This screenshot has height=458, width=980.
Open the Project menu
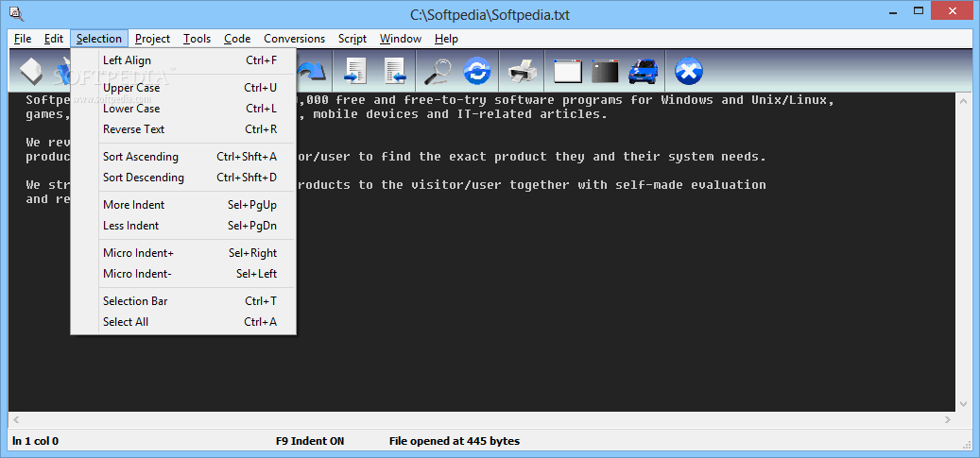(x=152, y=39)
